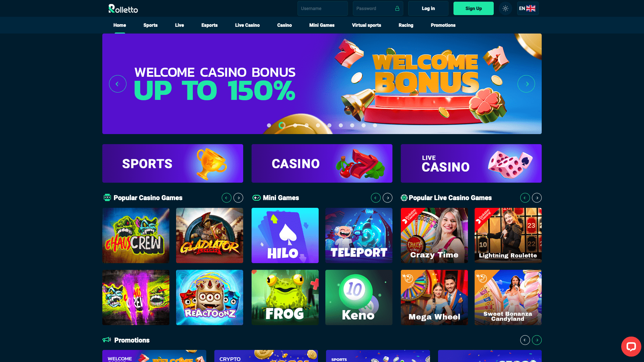This screenshot has width=644, height=362.
Task: Click the Rolletto logo
Action: point(123,8)
